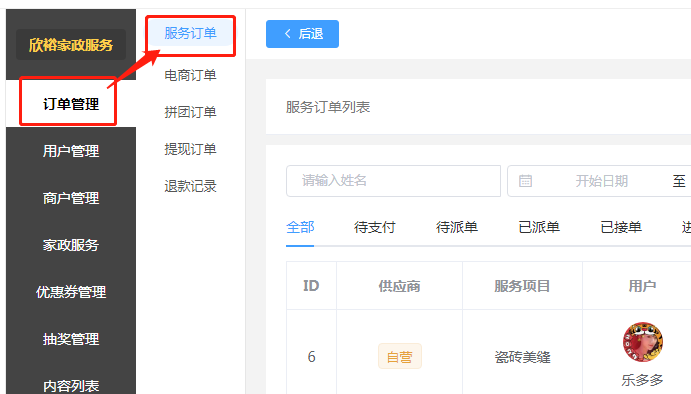The height and width of the screenshot is (394, 691).
Task: Click the 服务项目 column header
Action: 522,286
